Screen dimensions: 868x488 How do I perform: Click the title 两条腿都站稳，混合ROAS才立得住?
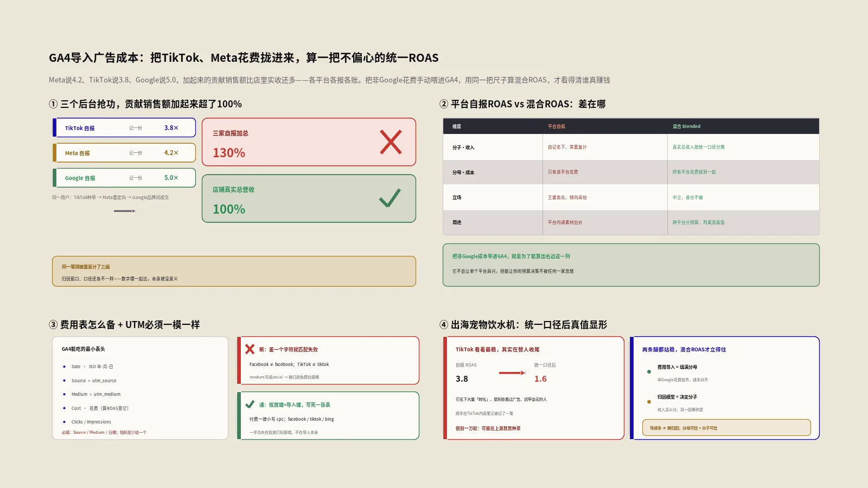coord(684,350)
